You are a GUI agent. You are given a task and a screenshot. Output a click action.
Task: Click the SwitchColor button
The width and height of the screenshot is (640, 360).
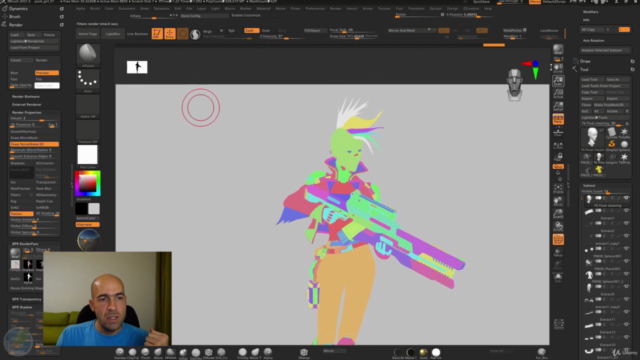[x=88, y=218]
